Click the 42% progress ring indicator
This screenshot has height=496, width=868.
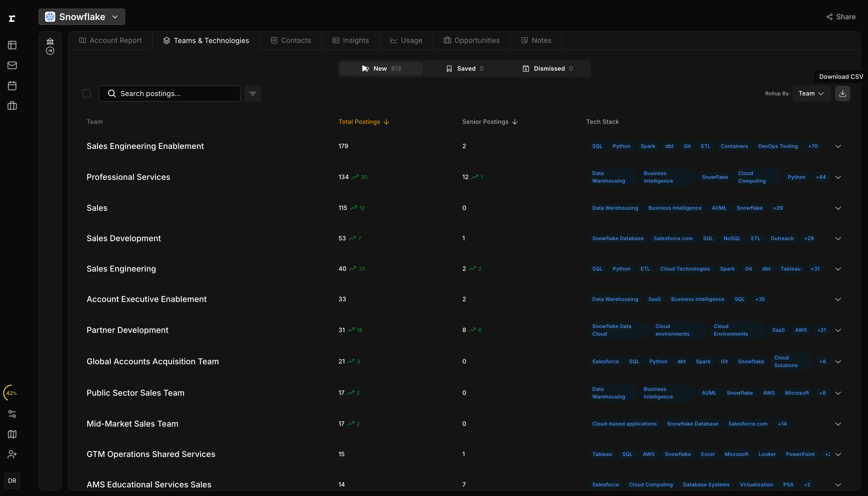[11, 393]
